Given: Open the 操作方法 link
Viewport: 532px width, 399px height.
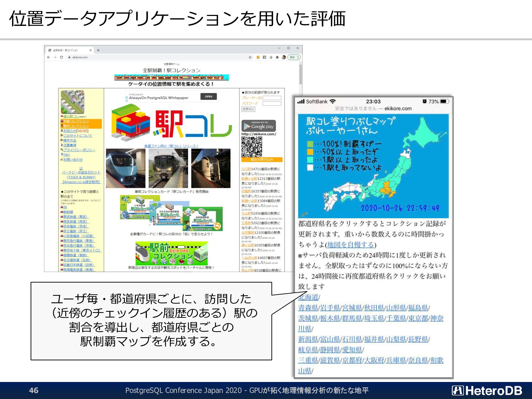Looking at the screenshot, I should (x=70, y=140).
